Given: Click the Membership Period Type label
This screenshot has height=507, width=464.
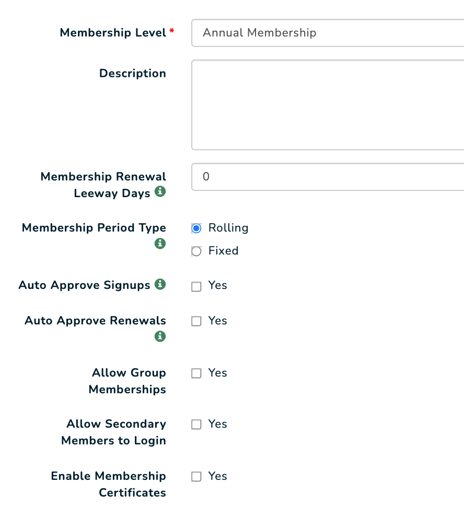Looking at the screenshot, I should pyautogui.click(x=94, y=228).
